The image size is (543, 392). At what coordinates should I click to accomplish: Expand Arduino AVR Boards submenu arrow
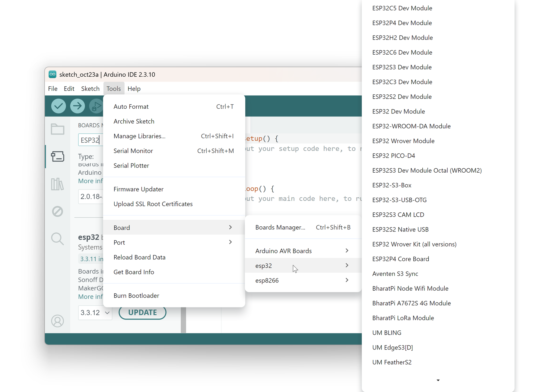click(x=347, y=250)
